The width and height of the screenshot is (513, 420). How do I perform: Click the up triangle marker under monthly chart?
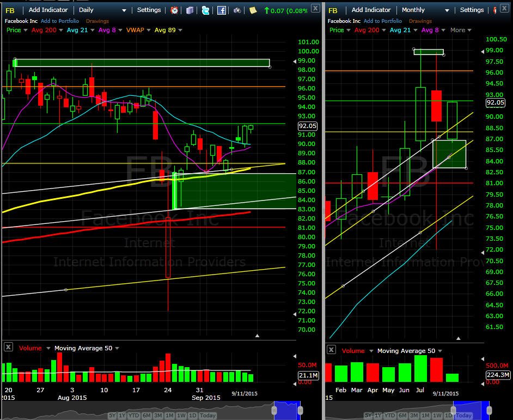[459, 338]
